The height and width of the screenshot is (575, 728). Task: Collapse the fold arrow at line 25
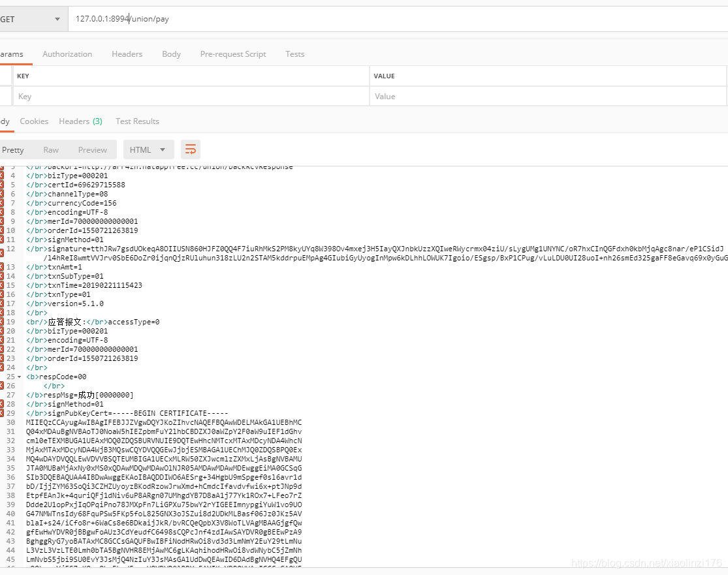pos(19,377)
